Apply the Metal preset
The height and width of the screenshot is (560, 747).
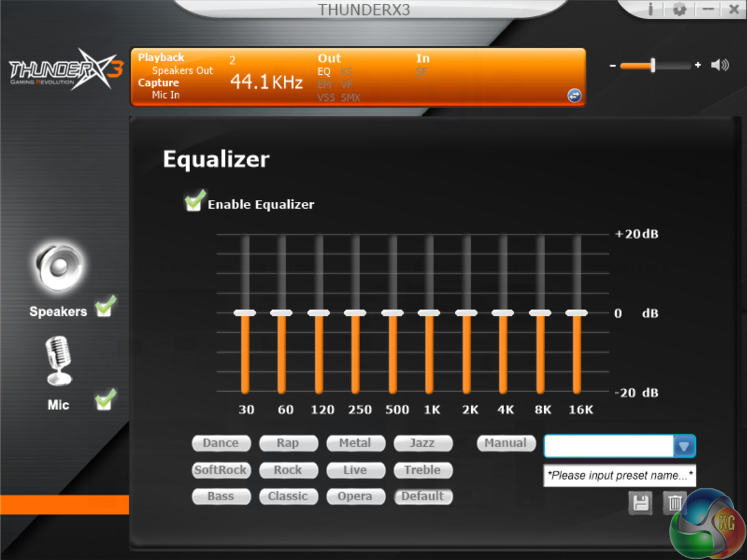[355, 443]
